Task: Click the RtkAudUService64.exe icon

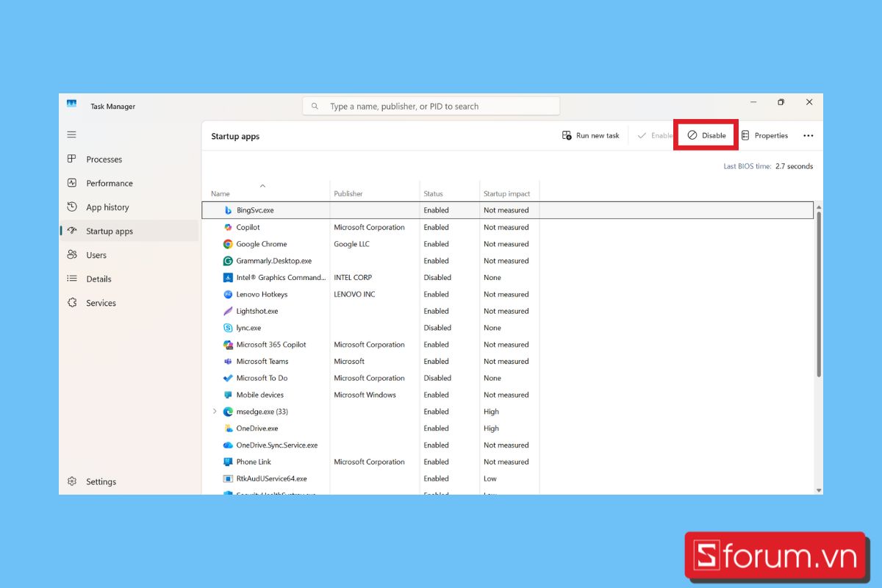Action: pyautogui.click(x=228, y=478)
